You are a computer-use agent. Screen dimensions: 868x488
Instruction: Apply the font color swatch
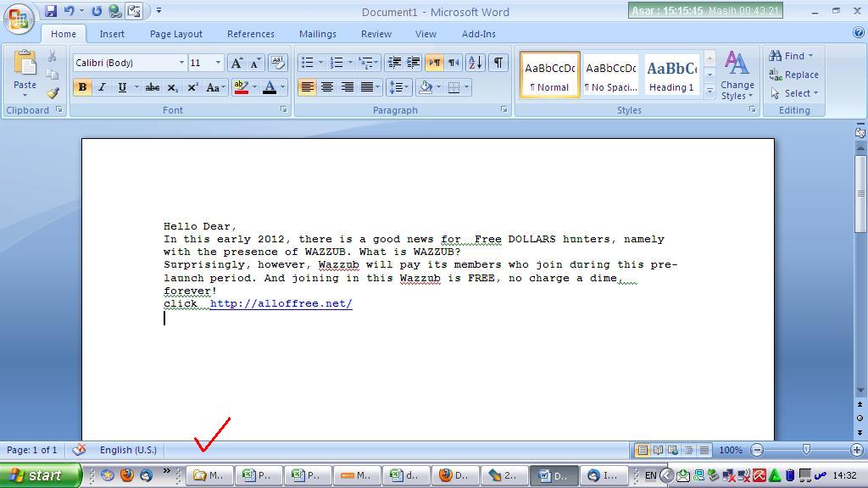point(270,87)
